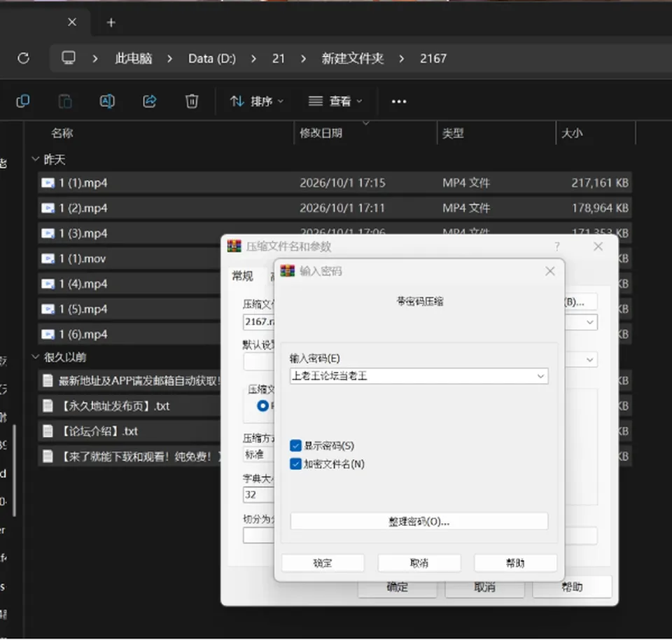Image resolution: width=672 pixels, height=640 pixels.
Task: Expand the chevron after 此电脑 in address bar
Action: coord(169,59)
